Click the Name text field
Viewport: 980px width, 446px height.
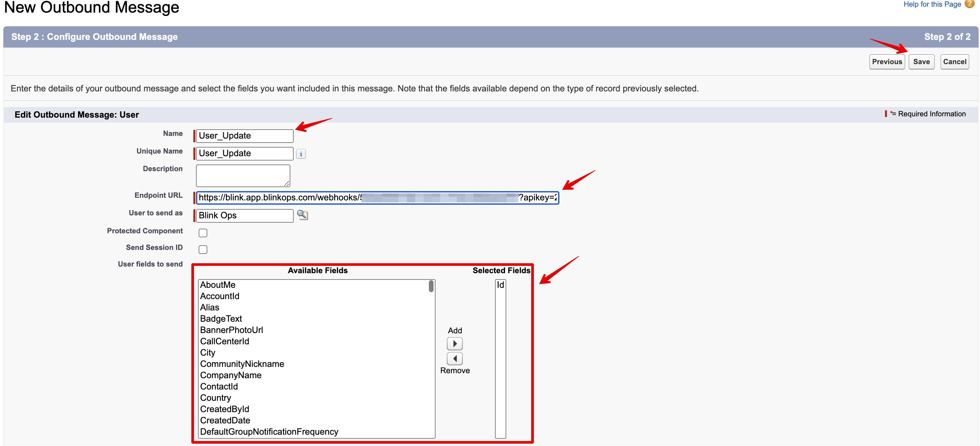[x=245, y=136]
